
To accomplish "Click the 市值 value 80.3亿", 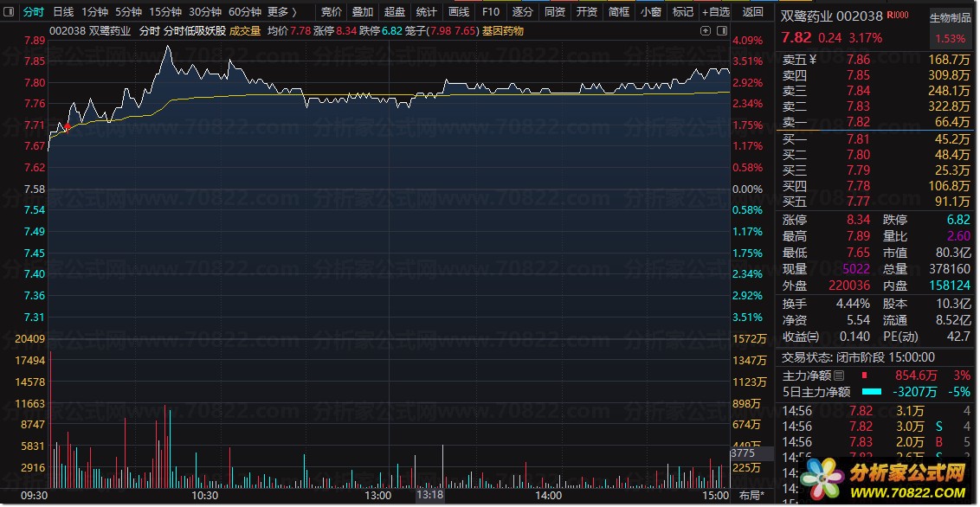I will [x=953, y=253].
